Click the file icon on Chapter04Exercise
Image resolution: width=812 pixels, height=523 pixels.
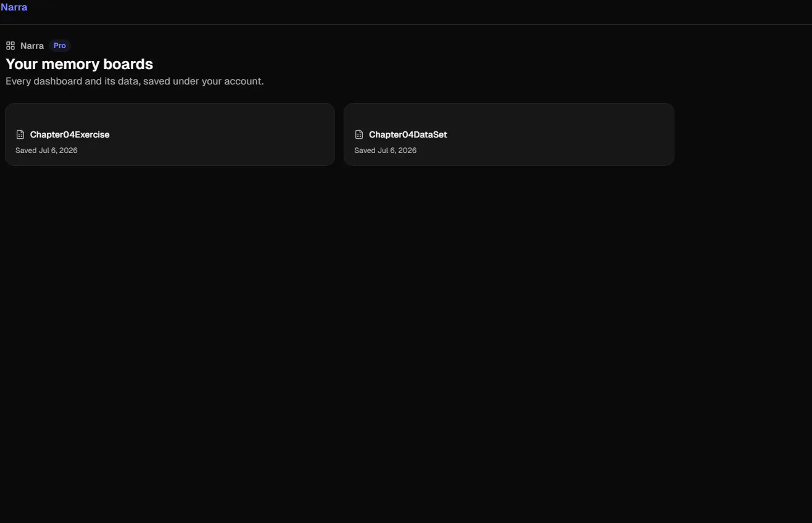point(20,134)
